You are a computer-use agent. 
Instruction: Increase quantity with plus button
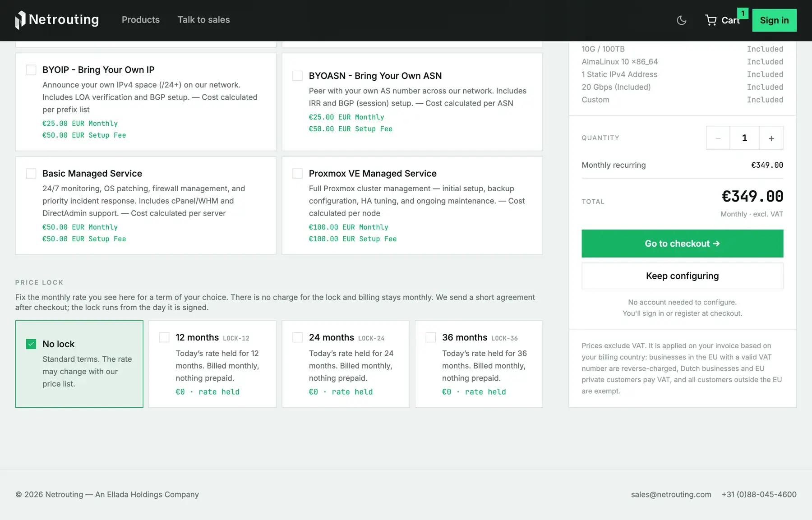[771, 138]
